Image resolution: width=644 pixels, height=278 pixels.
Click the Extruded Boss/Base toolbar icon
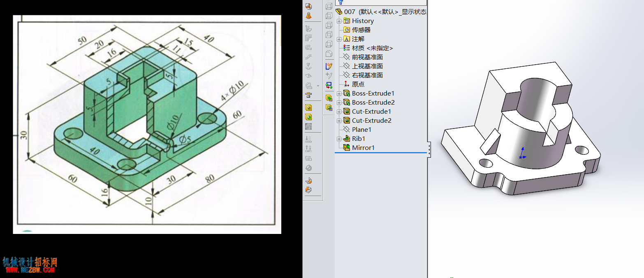(x=308, y=6)
